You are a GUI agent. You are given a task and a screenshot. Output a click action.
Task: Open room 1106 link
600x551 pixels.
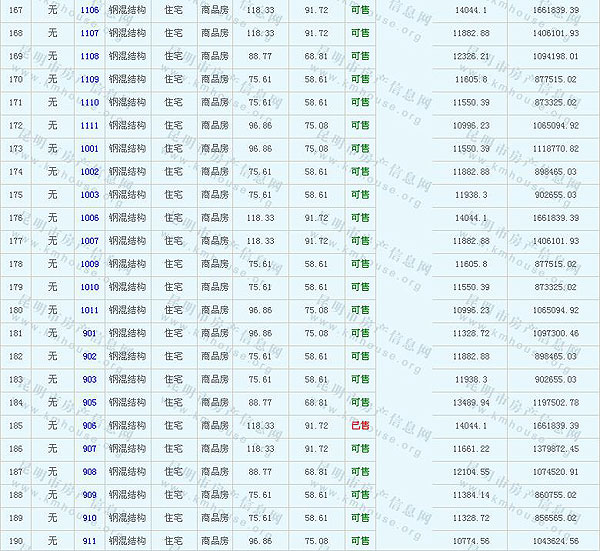(90, 10)
